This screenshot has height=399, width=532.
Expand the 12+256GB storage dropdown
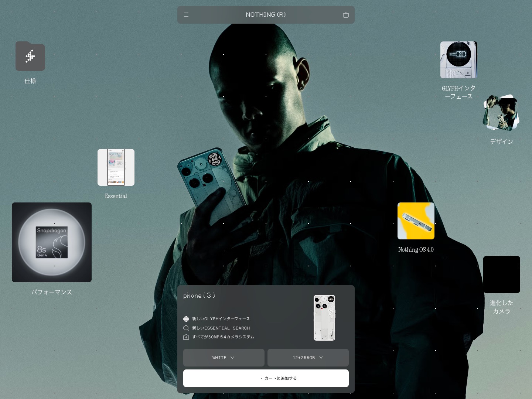click(308, 358)
